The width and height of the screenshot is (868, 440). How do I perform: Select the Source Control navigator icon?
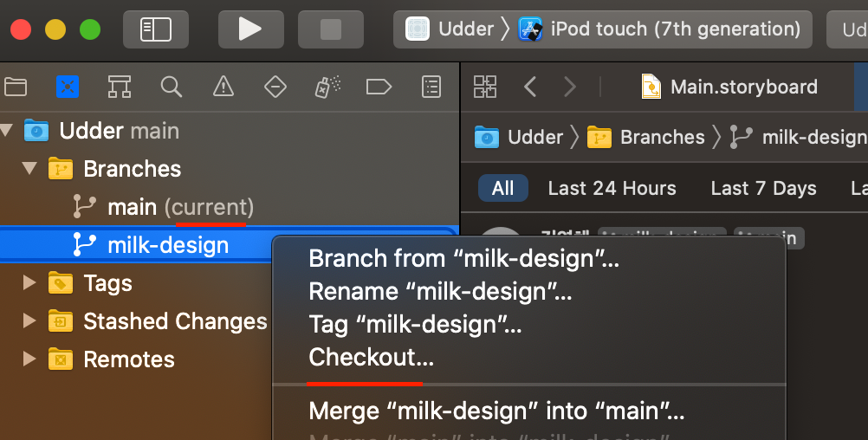pyautogui.click(x=68, y=87)
